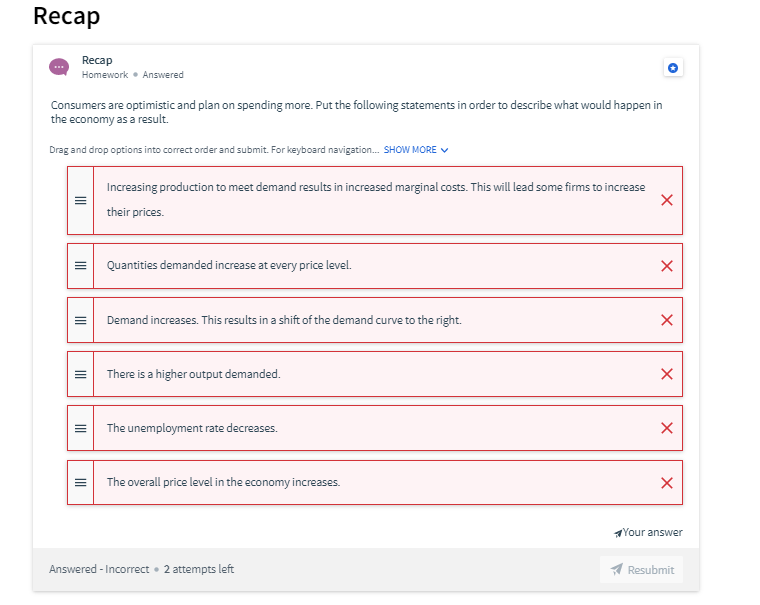Click the 'Homework' label under Recap
Image resolution: width=760 pixels, height=605 pixels.
(x=105, y=75)
